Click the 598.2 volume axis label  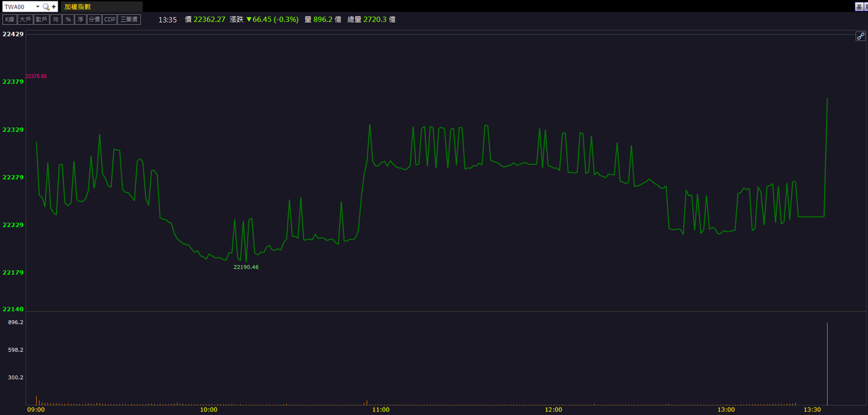pyautogui.click(x=16, y=350)
